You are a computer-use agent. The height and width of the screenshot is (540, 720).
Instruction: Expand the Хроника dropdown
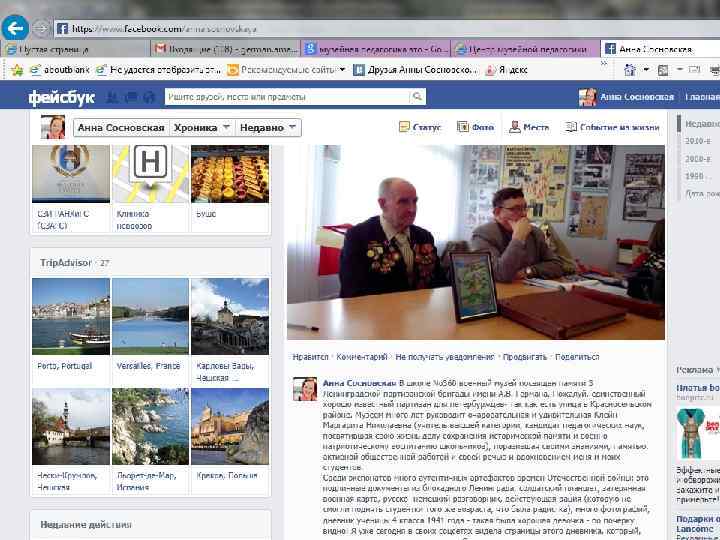pyautogui.click(x=202, y=128)
